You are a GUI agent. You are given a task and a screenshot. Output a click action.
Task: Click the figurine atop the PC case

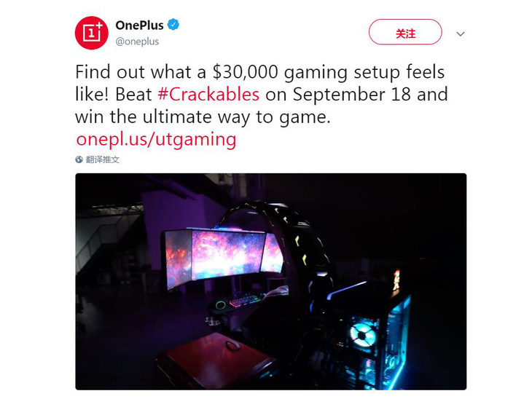[x=396, y=280]
